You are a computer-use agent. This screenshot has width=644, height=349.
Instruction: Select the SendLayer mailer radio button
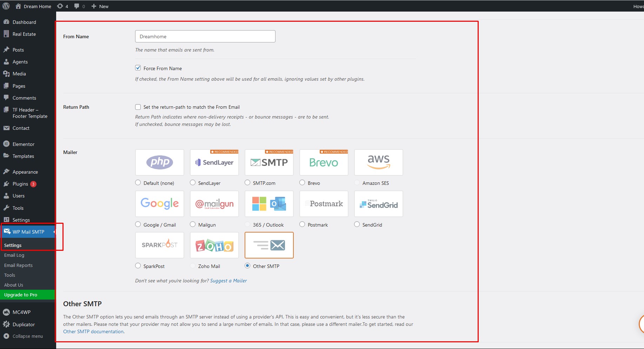(193, 183)
